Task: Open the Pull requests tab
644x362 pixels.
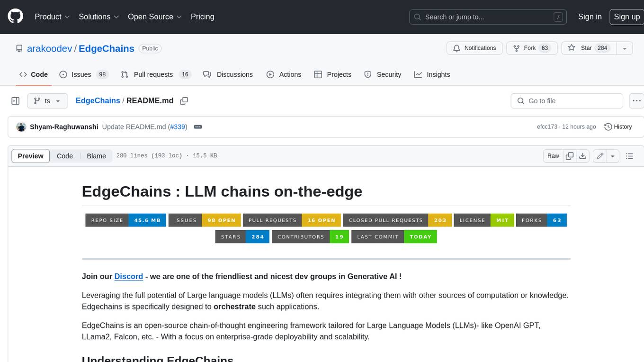Action: pos(155,74)
